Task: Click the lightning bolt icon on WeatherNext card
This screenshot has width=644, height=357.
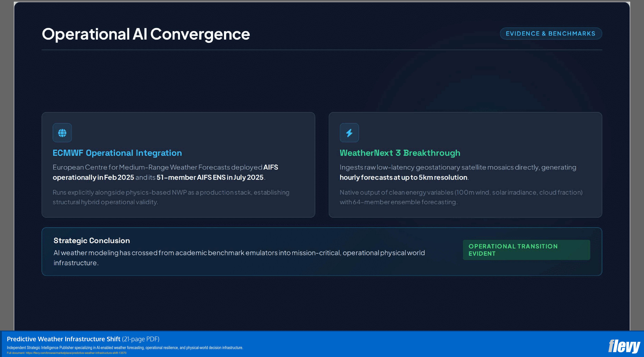Action: coord(349,133)
